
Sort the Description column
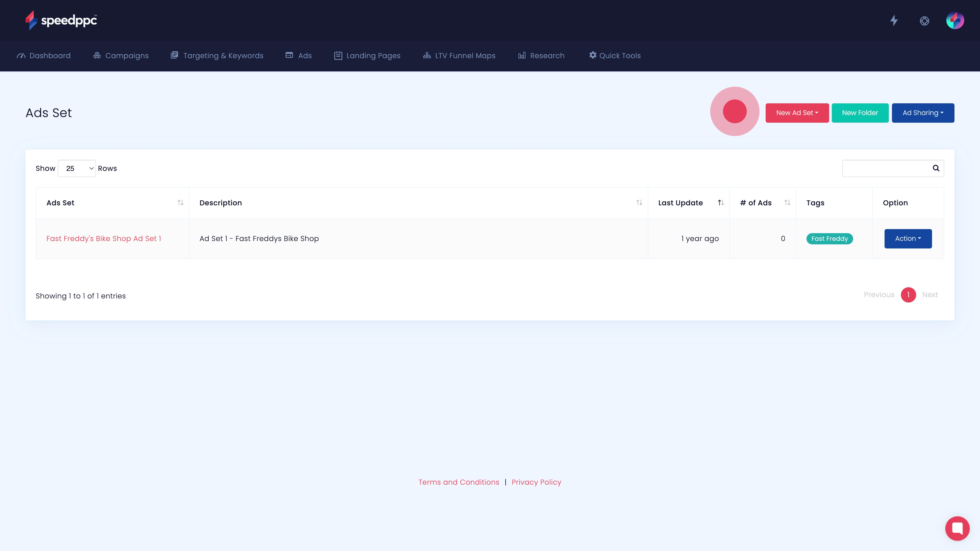pos(639,203)
